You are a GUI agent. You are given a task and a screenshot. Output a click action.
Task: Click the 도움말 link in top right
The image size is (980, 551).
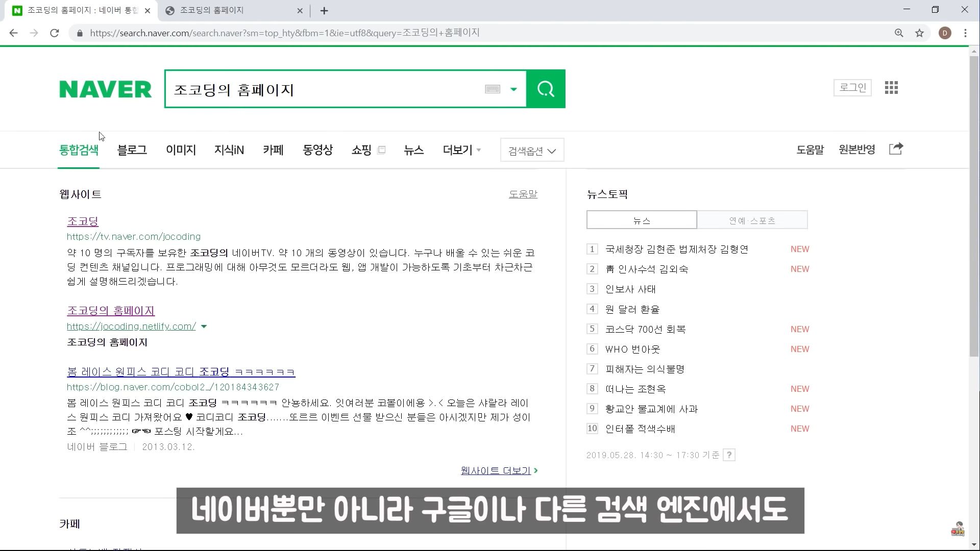tap(810, 149)
